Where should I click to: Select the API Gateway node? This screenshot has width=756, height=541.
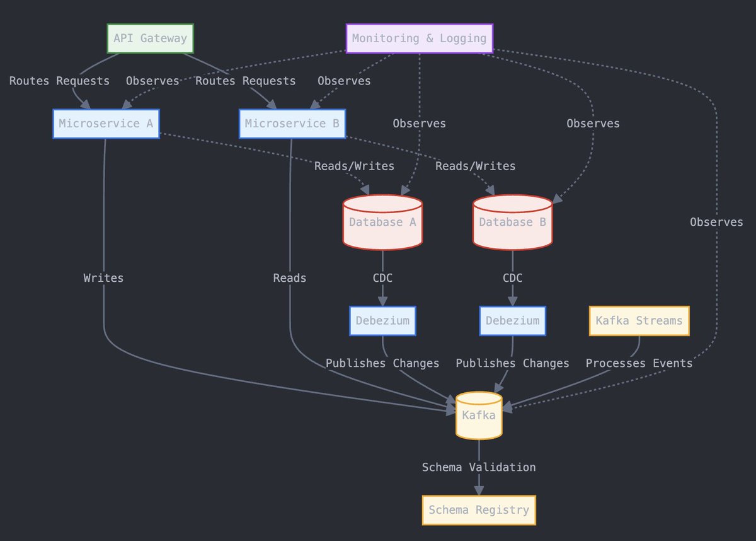(x=150, y=38)
